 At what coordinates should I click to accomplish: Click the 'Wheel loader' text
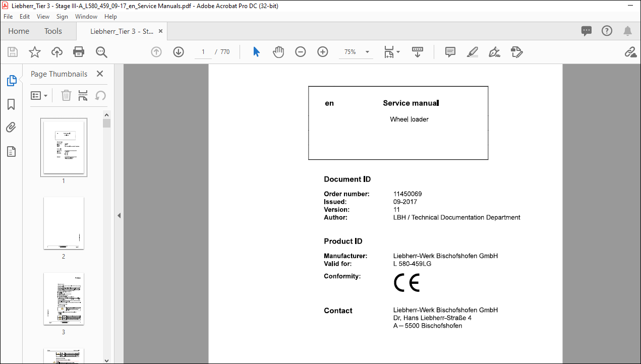[x=409, y=119]
